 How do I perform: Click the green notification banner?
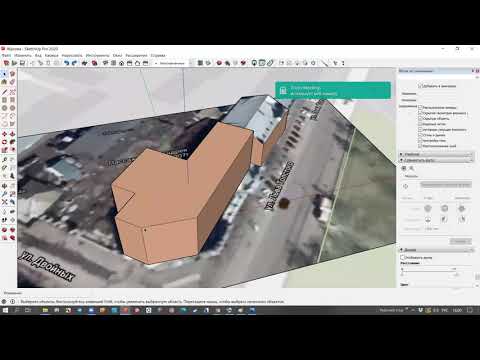pos(333,90)
